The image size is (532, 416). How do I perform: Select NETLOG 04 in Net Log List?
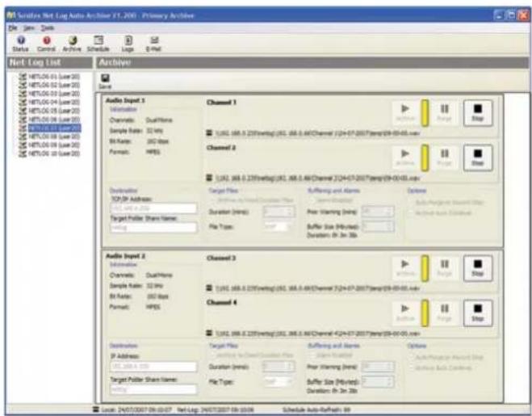pos(49,102)
